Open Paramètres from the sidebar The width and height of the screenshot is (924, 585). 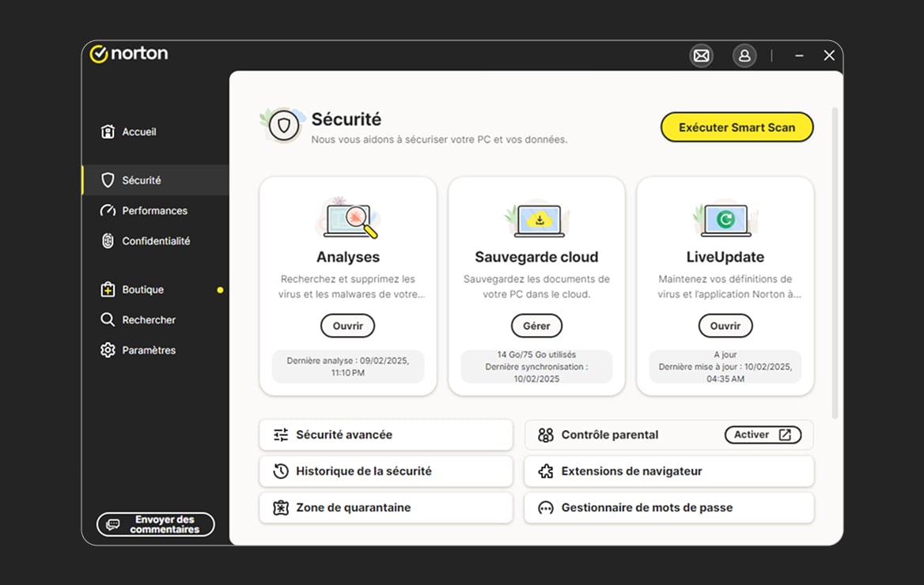coord(148,350)
